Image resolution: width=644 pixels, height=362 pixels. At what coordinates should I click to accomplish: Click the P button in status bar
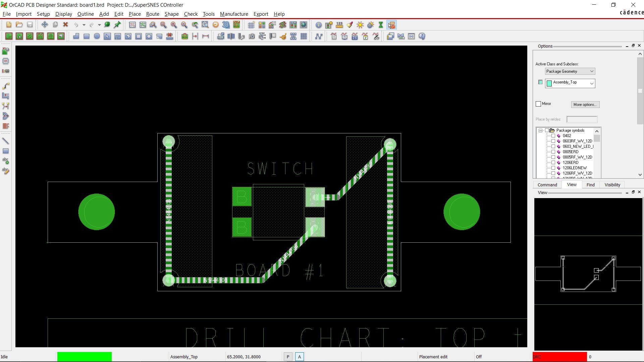pos(288,357)
